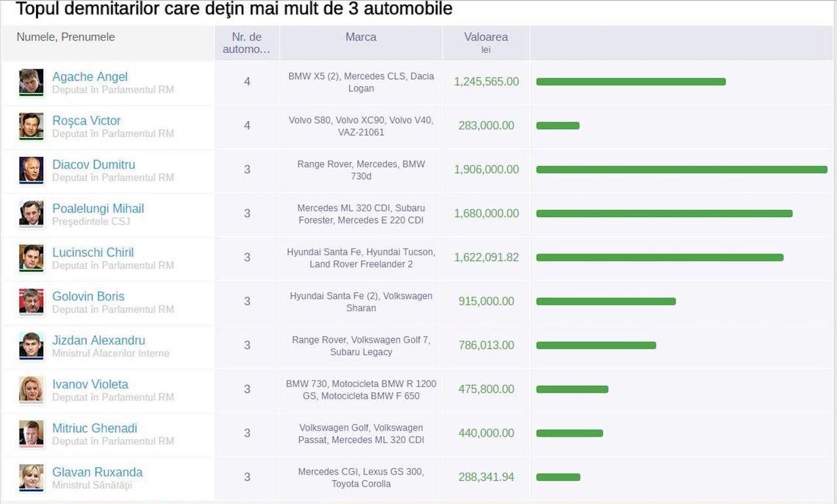Open the Poalelungi Mihail name link

[98, 209]
